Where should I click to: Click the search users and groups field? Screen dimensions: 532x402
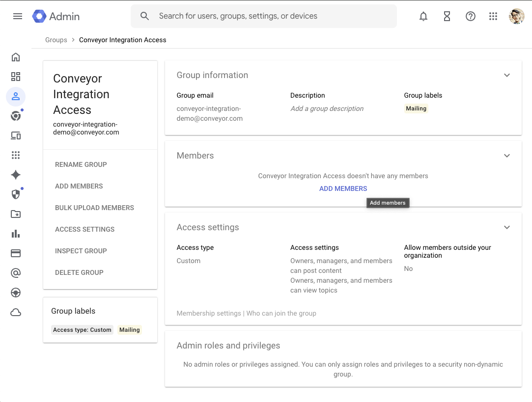[x=265, y=16]
